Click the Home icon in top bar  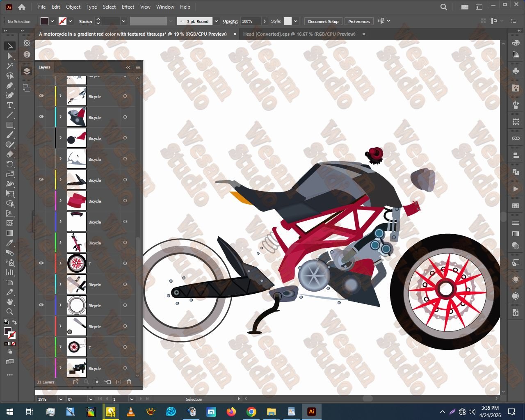(x=22, y=7)
